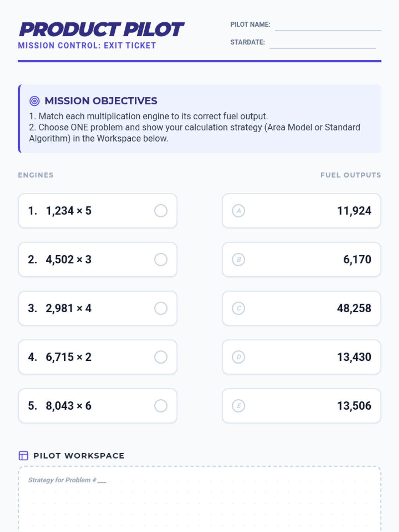Click the Fuel Outputs column heading
The width and height of the screenshot is (399, 532).
(351, 175)
